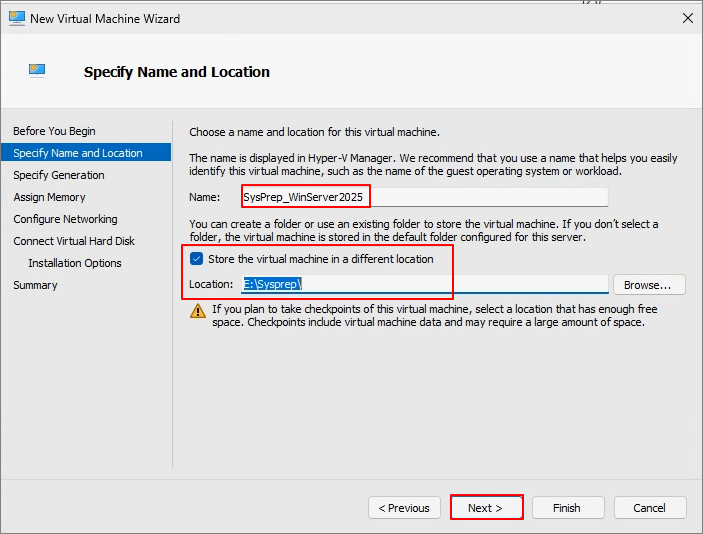Click the Finish button
Screen dimensions: 703x534
568,508
